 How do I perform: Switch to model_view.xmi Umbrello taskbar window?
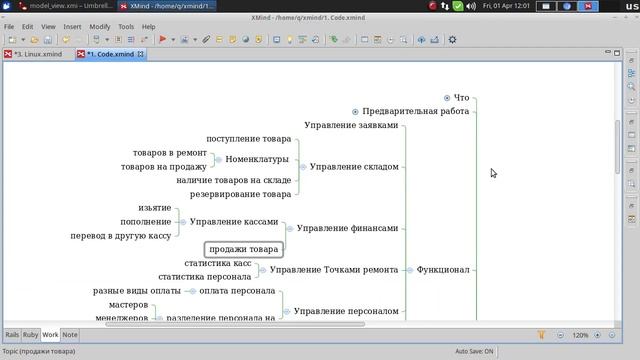point(66,6)
